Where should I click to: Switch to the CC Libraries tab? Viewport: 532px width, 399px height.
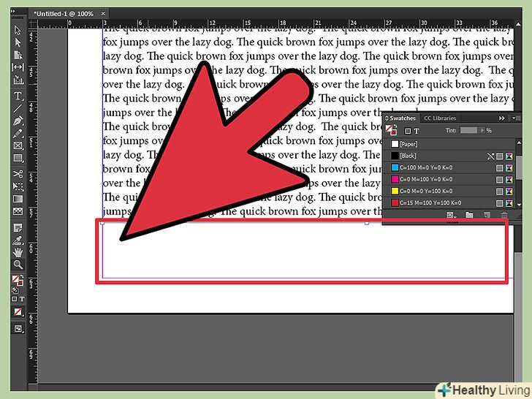[440, 118]
